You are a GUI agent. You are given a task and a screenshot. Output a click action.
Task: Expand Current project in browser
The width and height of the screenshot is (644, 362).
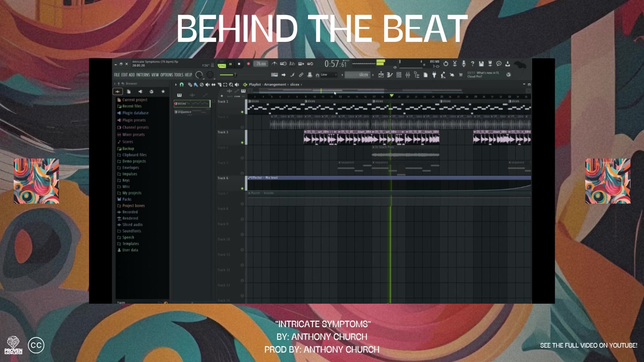tap(132, 100)
